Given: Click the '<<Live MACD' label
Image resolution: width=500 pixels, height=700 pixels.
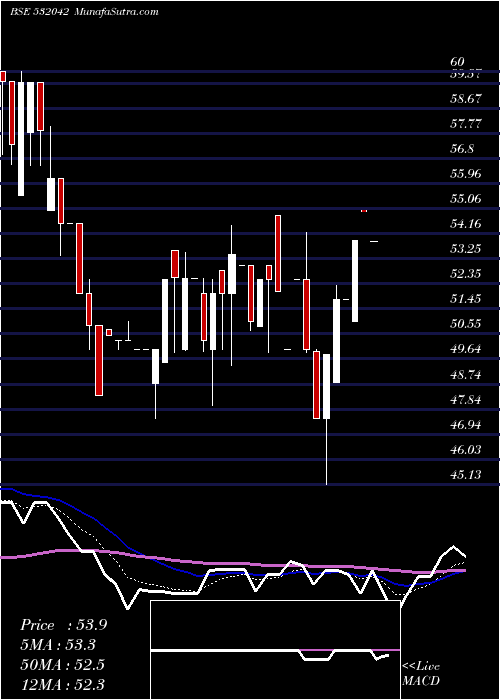Looking at the screenshot, I should click(x=421, y=674).
